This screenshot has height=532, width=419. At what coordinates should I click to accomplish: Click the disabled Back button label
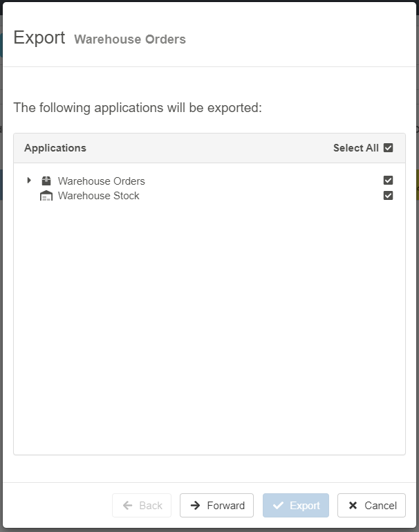click(x=151, y=506)
